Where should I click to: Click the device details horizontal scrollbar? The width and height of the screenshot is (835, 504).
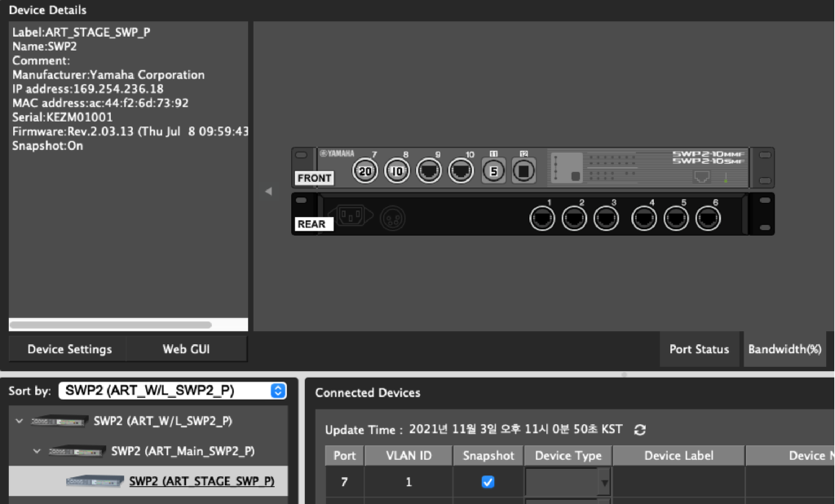click(111, 325)
